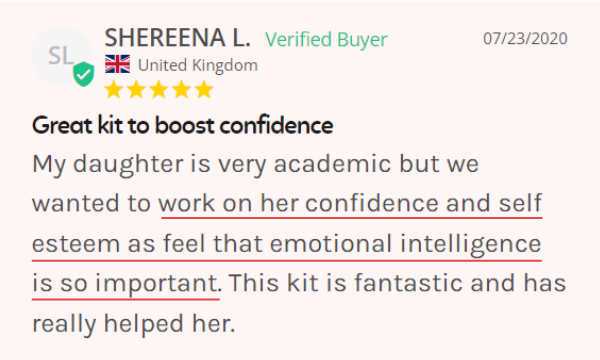
Task: Click the SL avatar circle
Action: pyautogui.click(x=61, y=56)
